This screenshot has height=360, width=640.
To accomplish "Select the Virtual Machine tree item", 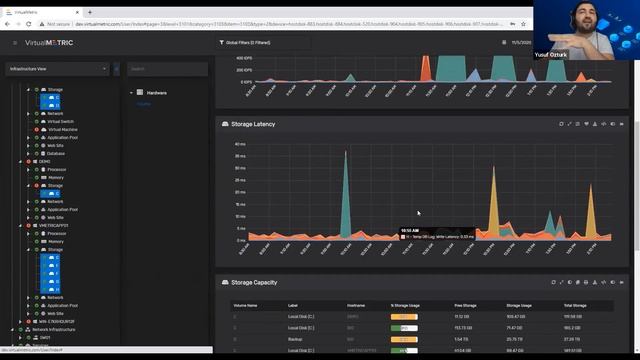I will [x=62, y=130].
